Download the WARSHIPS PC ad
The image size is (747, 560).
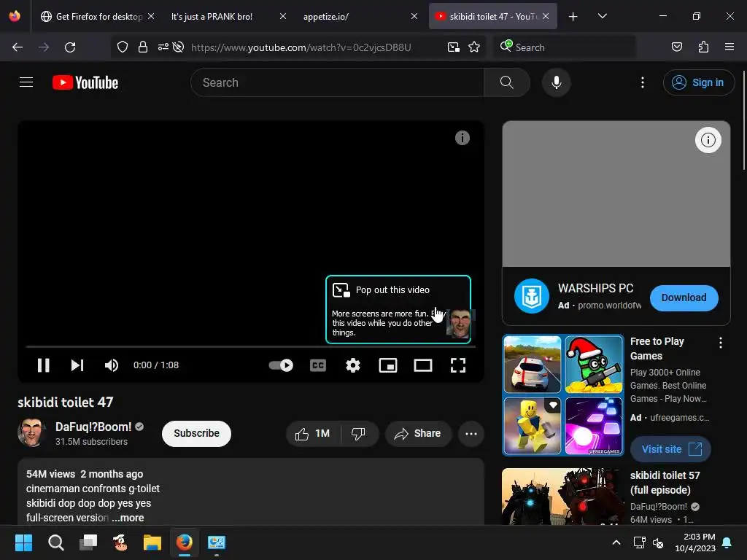click(x=684, y=297)
